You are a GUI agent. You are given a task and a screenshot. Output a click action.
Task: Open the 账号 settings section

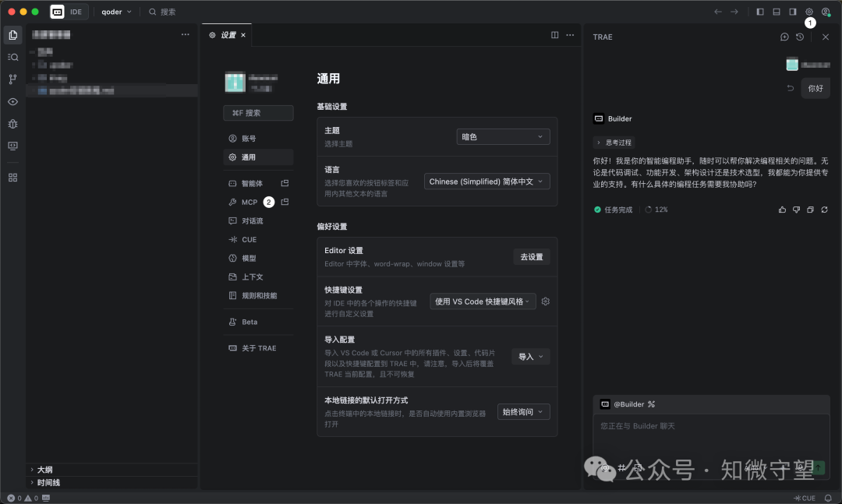pyautogui.click(x=258, y=139)
